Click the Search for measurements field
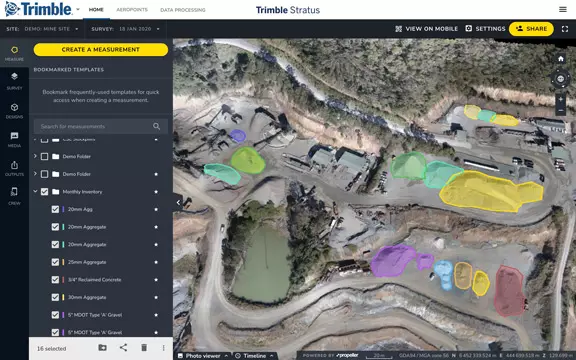 [101, 126]
